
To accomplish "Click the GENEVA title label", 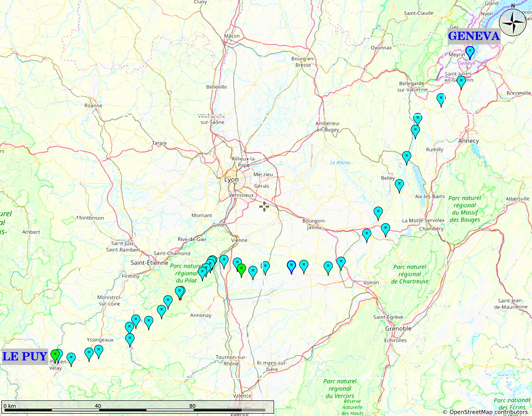I will click(474, 36).
